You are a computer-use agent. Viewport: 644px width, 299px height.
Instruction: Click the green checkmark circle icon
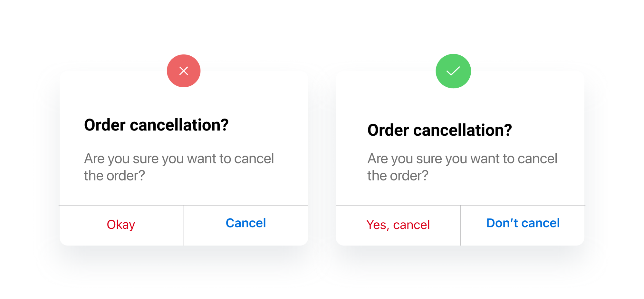[x=453, y=71]
